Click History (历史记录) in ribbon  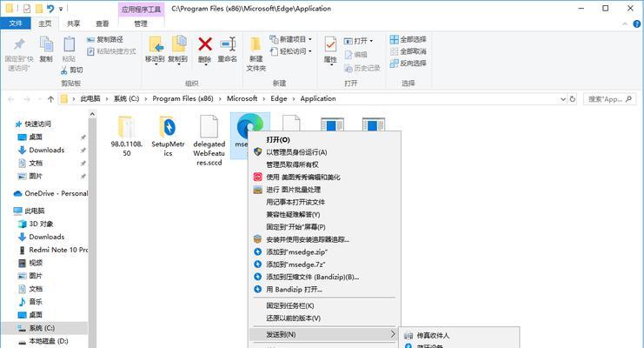[x=362, y=68]
